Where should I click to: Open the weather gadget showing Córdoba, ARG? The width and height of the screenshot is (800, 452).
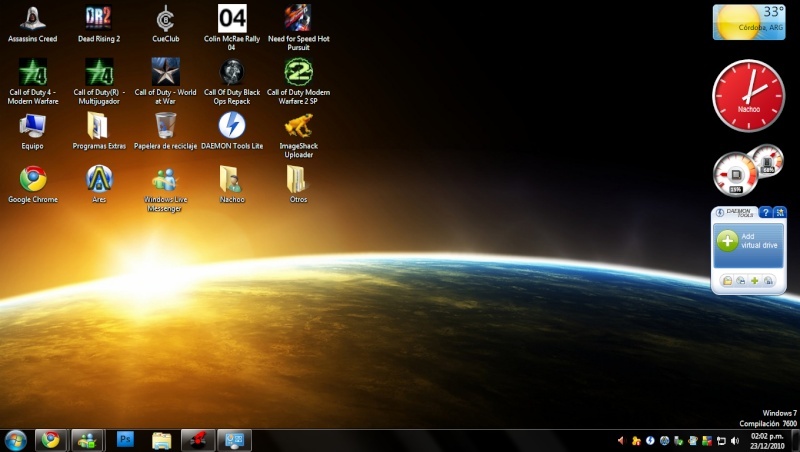pyautogui.click(x=748, y=22)
